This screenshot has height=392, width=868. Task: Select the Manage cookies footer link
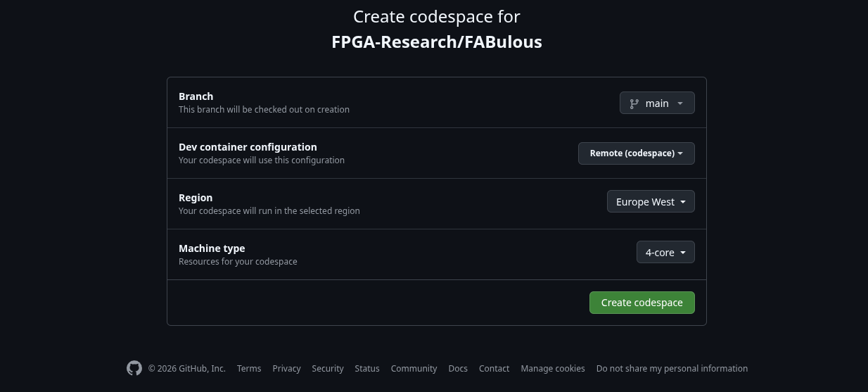coord(553,369)
